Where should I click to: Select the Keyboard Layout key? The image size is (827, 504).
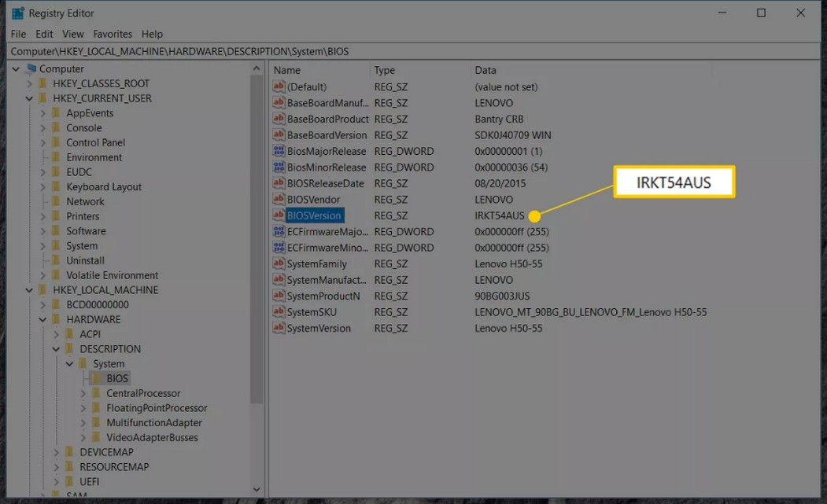[x=104, y=186]
